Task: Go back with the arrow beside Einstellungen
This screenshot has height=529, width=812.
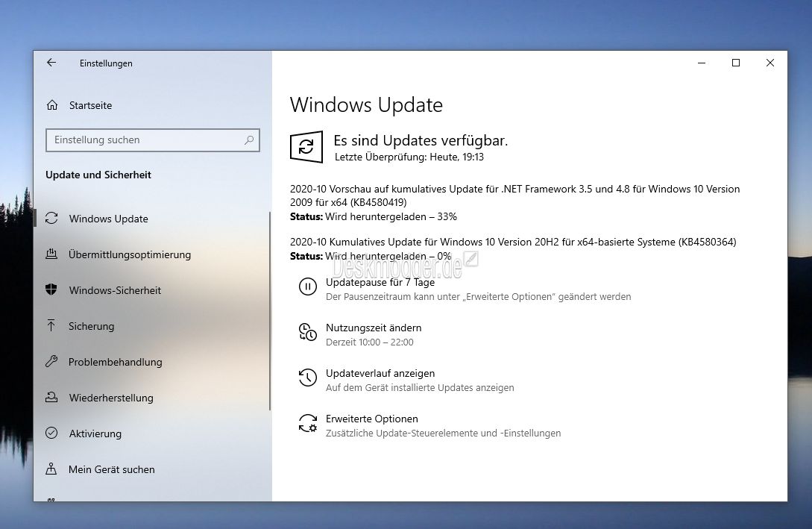Action: (x=51, y=63)
